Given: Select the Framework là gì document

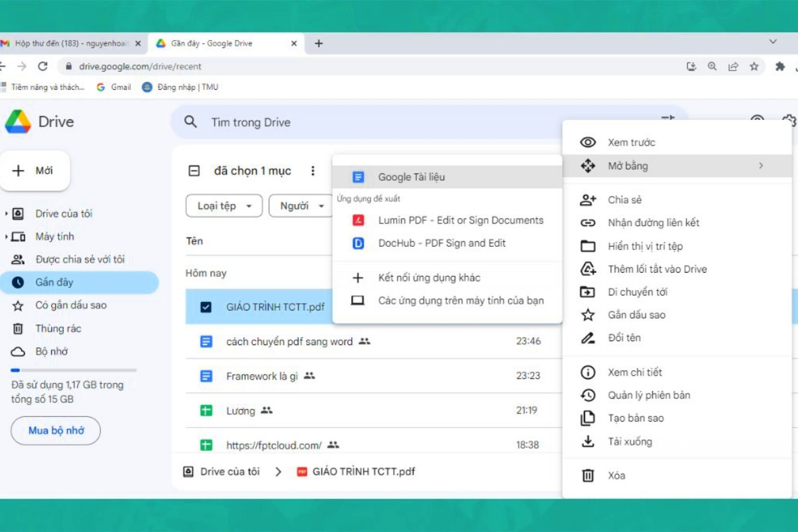Looking at the screenshot, I should [262, 376].
